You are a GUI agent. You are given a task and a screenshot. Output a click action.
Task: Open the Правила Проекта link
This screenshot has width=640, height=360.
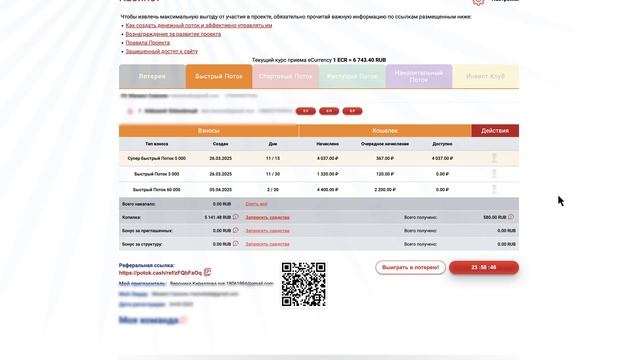148,42
